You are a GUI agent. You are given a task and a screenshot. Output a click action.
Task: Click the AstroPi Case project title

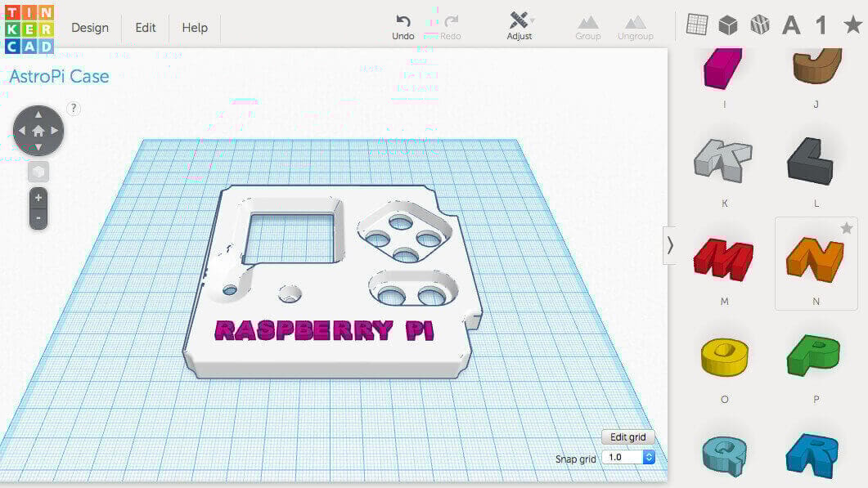(59, 77)
